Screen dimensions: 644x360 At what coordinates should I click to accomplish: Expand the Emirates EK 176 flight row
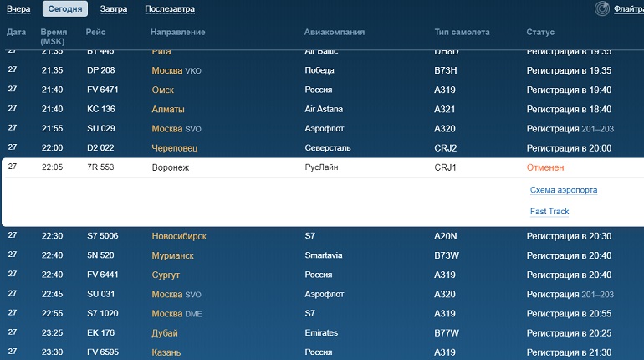click(x=323, y=333)
